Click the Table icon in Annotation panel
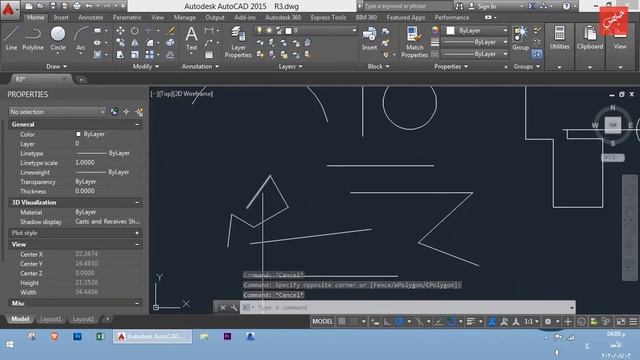 click(x=209, y=55)
